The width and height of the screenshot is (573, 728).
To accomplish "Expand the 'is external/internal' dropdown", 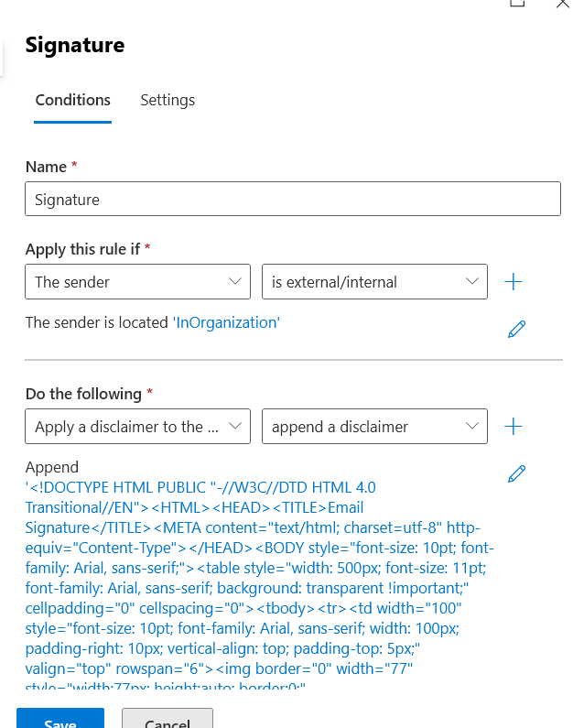I will (x=374, y=282).
